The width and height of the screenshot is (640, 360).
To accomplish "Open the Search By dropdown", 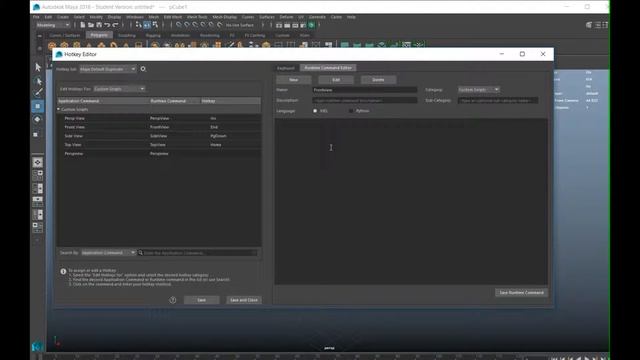I will (108, 253).
